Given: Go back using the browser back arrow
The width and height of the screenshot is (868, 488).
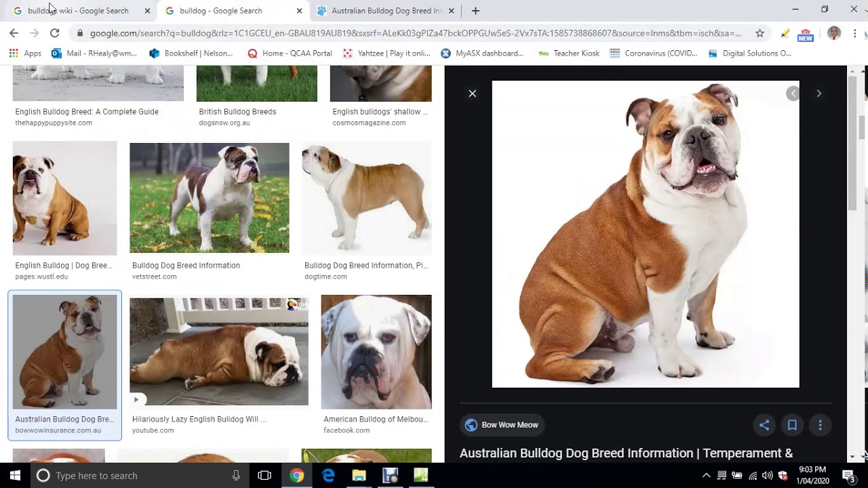Looking at the screenshot, I should click(x=14, y=33).
